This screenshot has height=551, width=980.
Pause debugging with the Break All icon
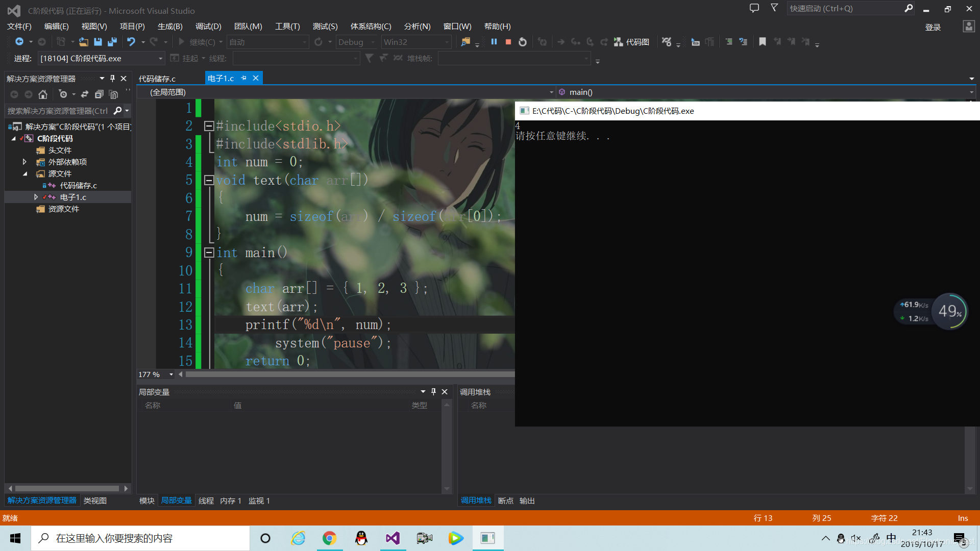coord(494,42)
